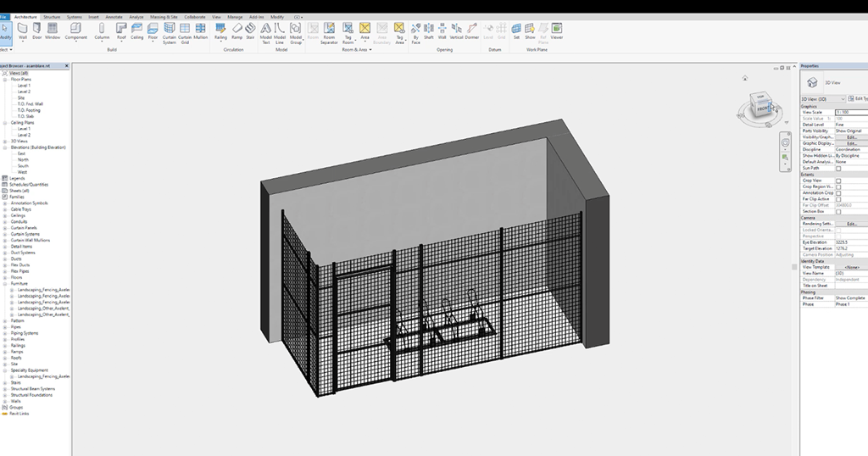This screenshot has width=868, height=456.
Task: Collapse the Elevations (Building Elevation) node
Action: click(x=5, y=147)
